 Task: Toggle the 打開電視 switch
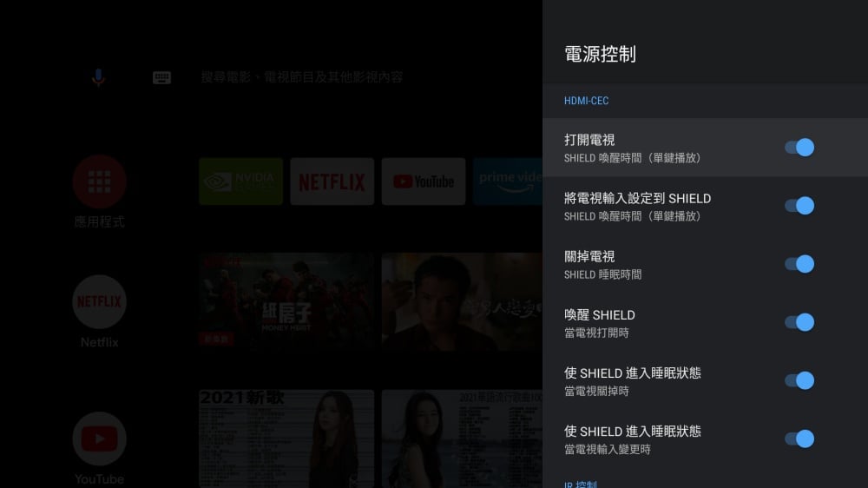tap(799, 148)
